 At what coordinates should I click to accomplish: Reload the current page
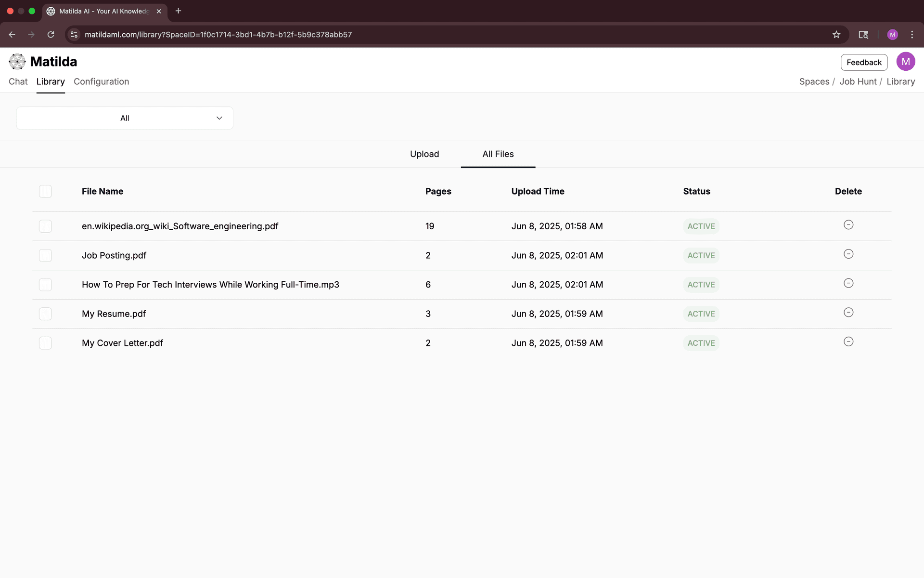click(x=51, y=34)
